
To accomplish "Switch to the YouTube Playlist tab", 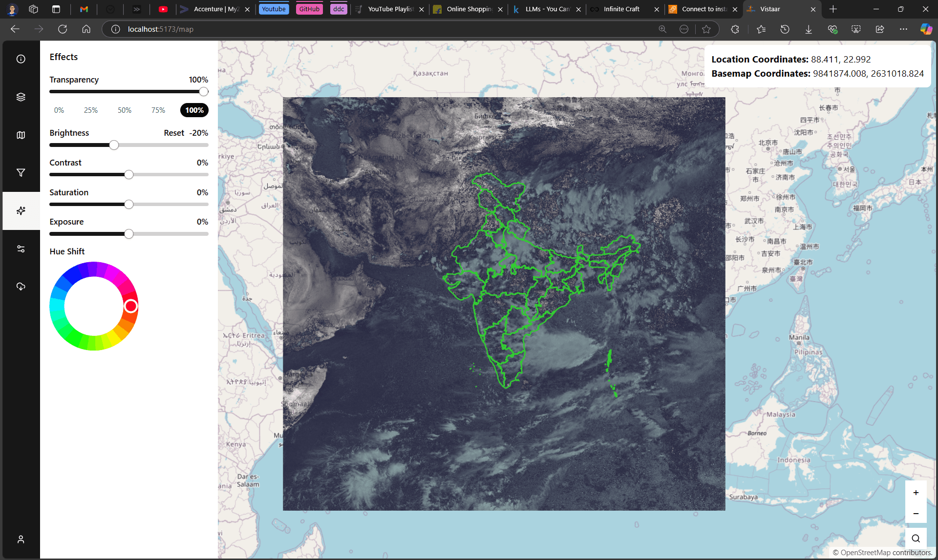I will pyautogui.click(x=390, y=9).
